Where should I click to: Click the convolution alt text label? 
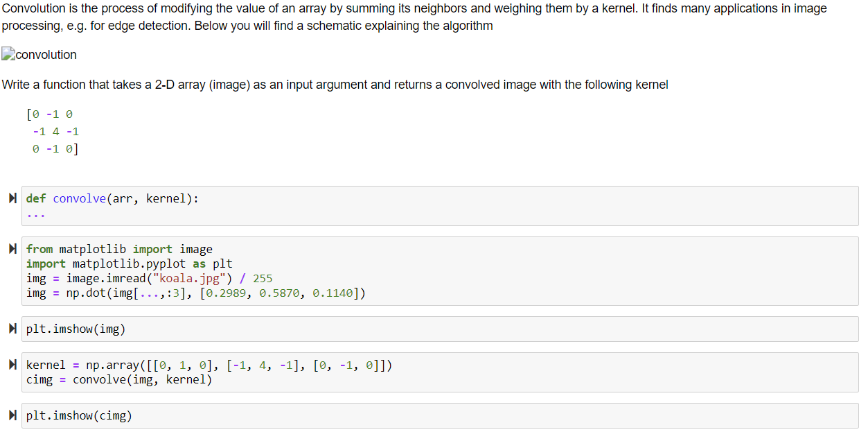[x=46, y=55]
